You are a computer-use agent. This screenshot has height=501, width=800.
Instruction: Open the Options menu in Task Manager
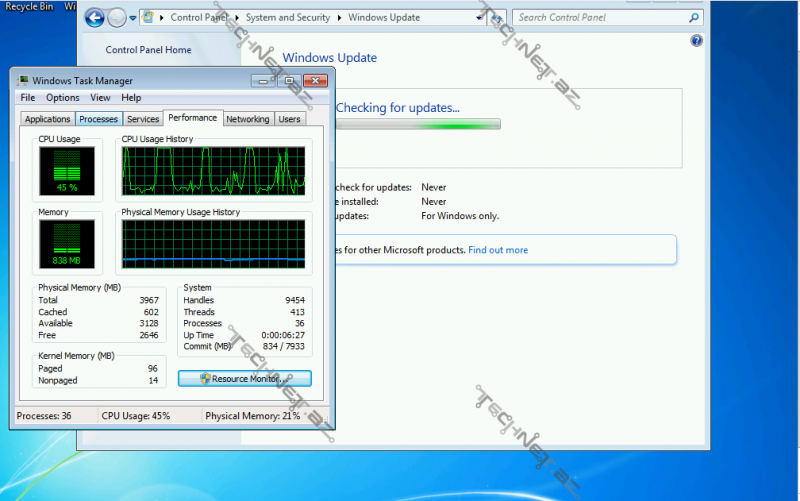[62, 98]
